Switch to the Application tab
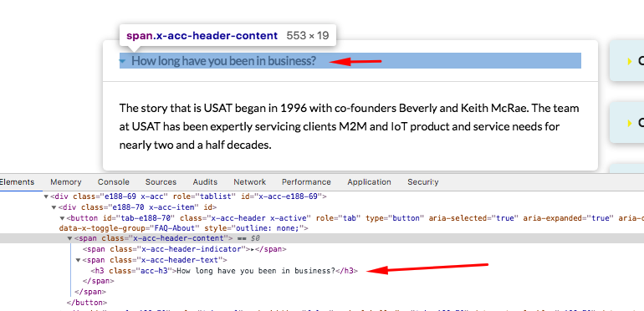The image size is (644, 311). coord(369,181)
